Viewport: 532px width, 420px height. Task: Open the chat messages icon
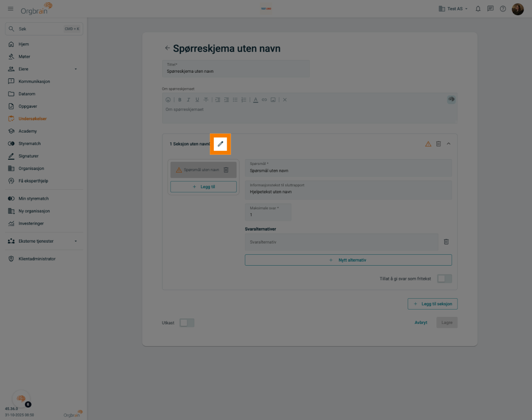pos(490,9)
